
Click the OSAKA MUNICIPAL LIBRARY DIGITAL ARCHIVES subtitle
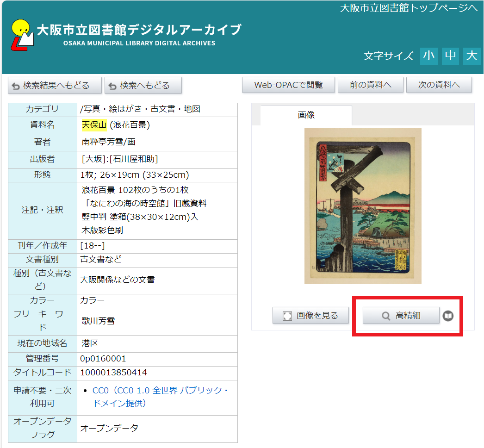pyautogui.click(x=139, y=43)
